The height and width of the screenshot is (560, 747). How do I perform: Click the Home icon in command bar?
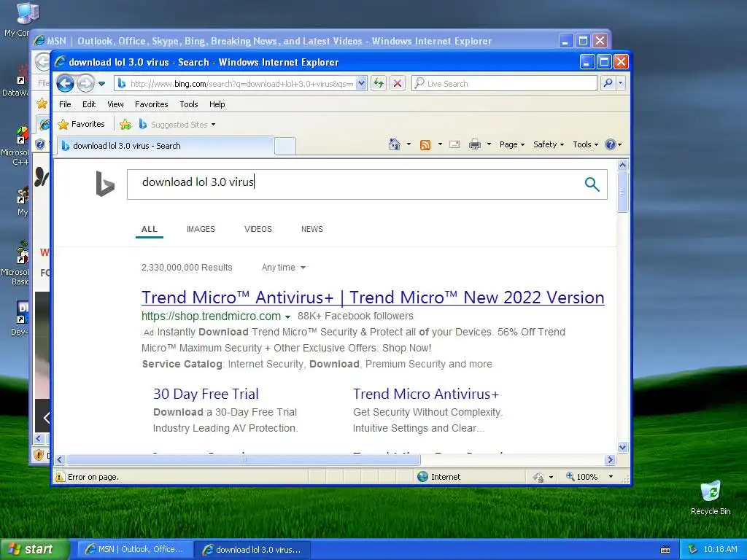pos(395,144)
